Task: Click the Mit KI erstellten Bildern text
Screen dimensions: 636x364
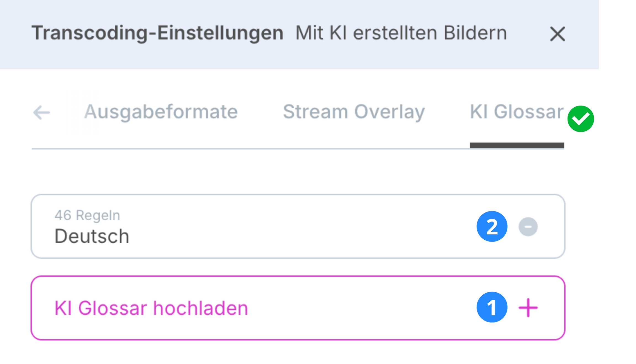Action: (x=401, y=33)
